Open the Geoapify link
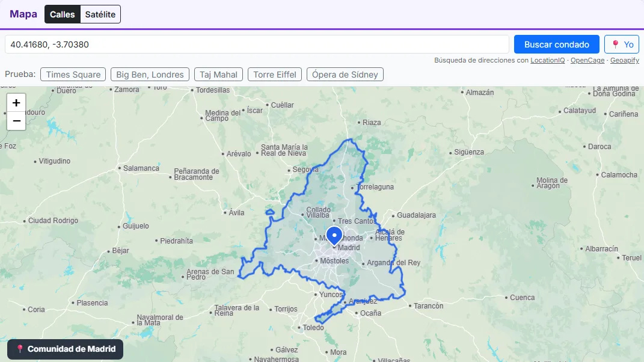644x362 pixels. 625,60
